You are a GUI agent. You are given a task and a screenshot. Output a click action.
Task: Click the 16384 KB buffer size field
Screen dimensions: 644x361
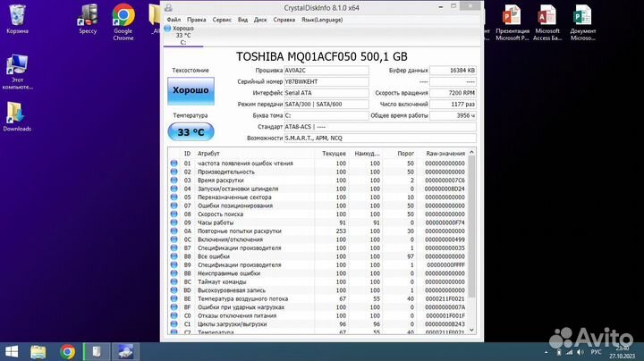453,71
